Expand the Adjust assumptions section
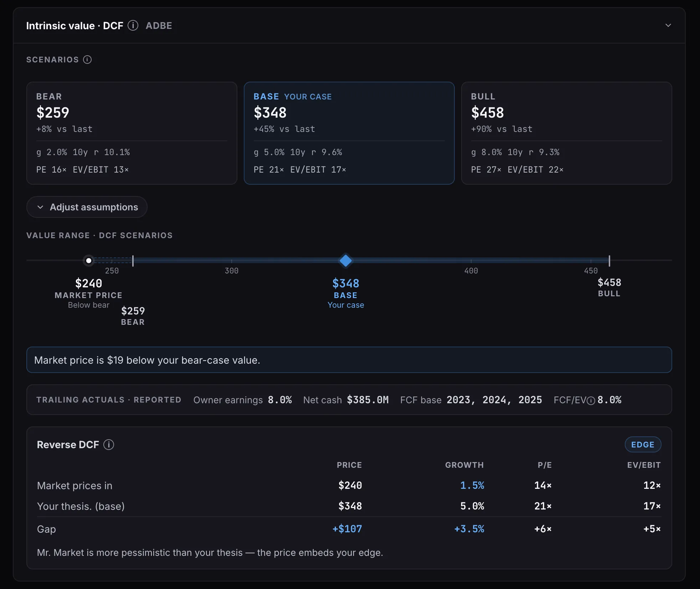This screenshot has height=589, width=700. click(87, 207)
